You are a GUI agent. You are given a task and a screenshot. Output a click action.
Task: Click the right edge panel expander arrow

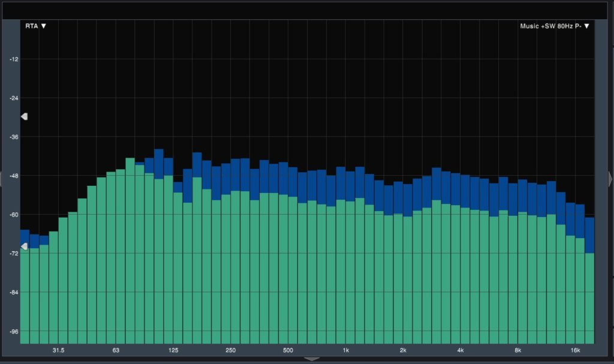tap(610, 178)
